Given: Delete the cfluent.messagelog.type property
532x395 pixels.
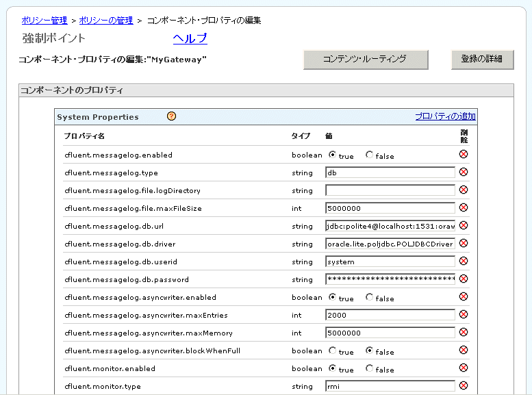Looking at the screenshot, I should click(464, 172).
